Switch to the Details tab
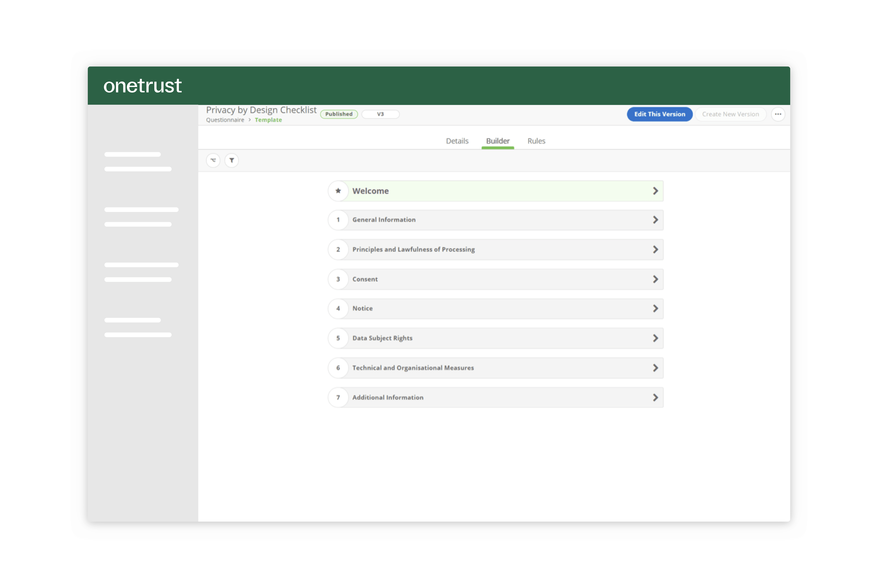Image resolution: width=878 pixels, height=588 pixels. 457,141
